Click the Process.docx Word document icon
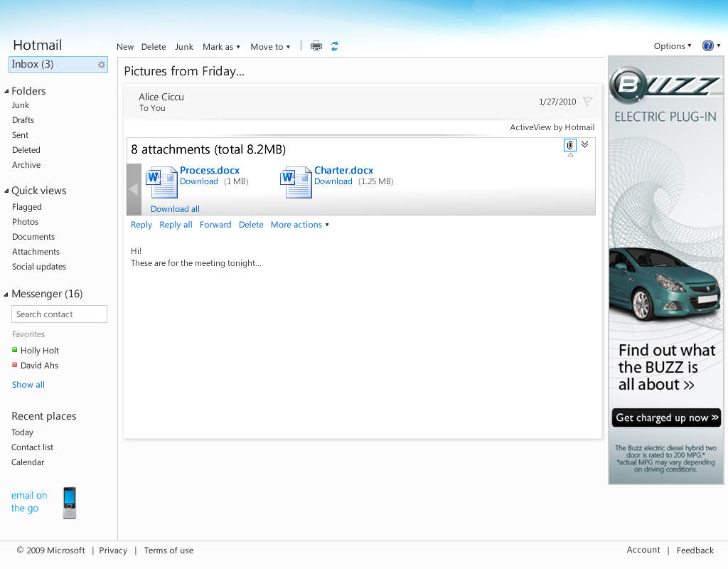Viewport: 728px width, 569px height. (x=161, y=182)
